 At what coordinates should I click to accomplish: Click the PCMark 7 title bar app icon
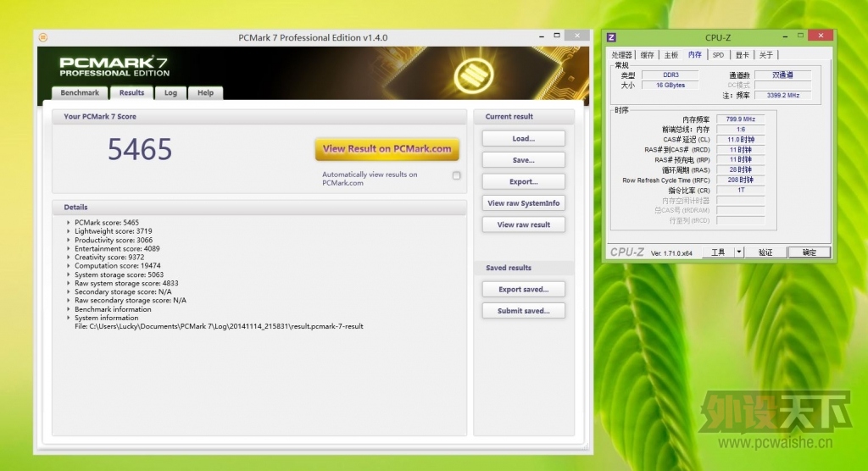tap(43, 37)
